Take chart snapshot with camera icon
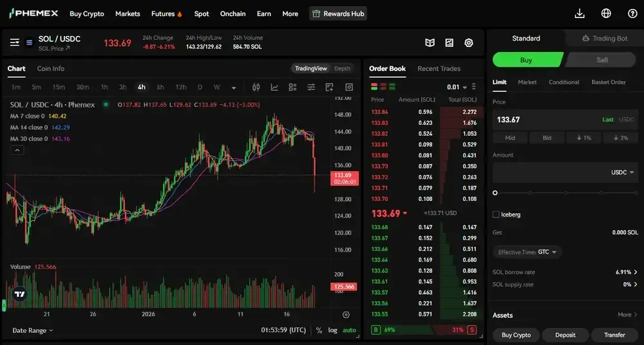 349,87
